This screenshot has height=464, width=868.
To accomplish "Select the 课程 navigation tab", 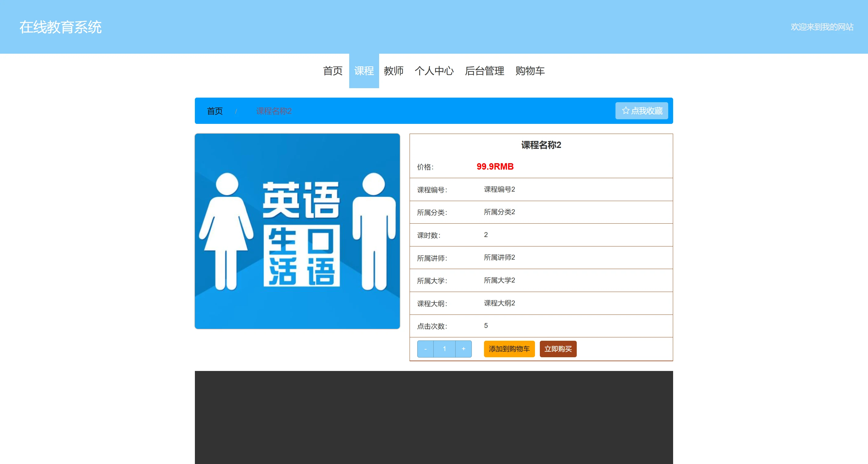I will tap(364, 71).
